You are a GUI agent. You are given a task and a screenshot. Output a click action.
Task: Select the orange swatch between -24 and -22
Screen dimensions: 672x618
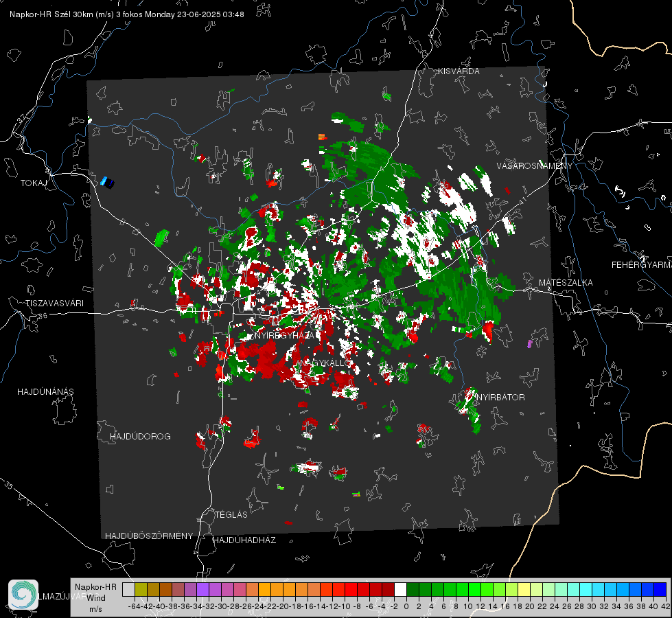[x=264, y=589]
